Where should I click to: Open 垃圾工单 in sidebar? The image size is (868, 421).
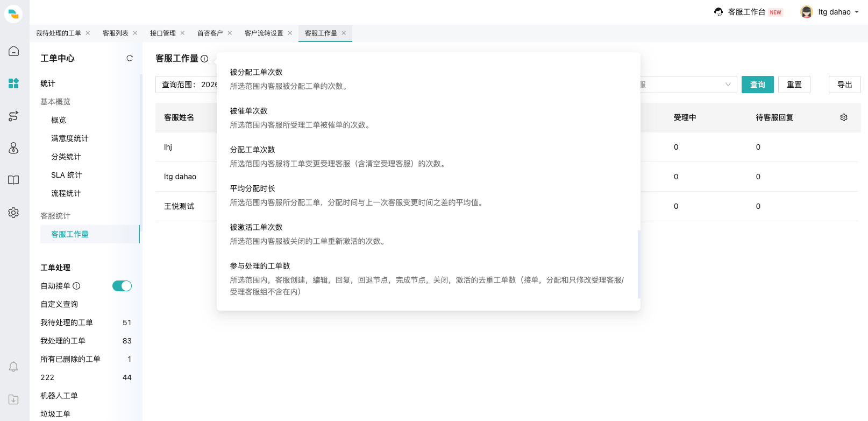tap(55, 414)
